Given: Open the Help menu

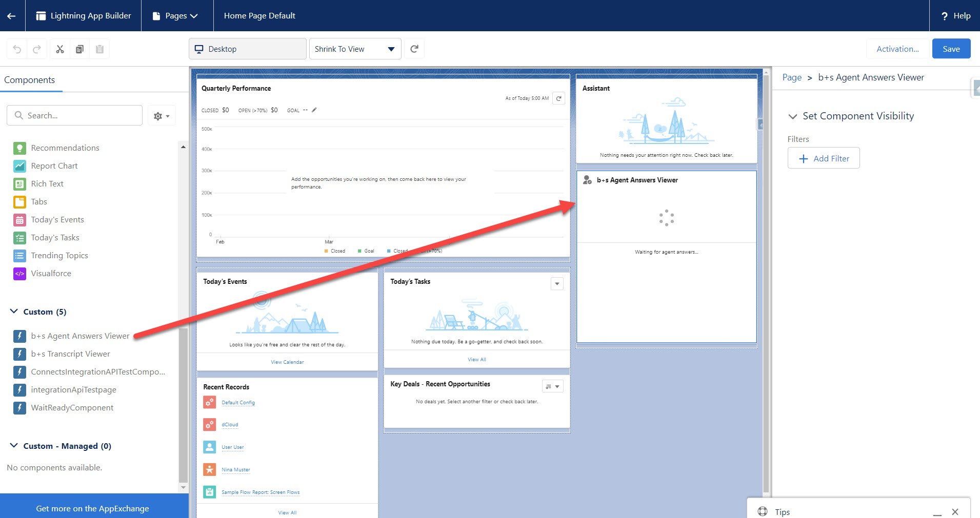Looking at the screenshot, I should pos(955,16).
